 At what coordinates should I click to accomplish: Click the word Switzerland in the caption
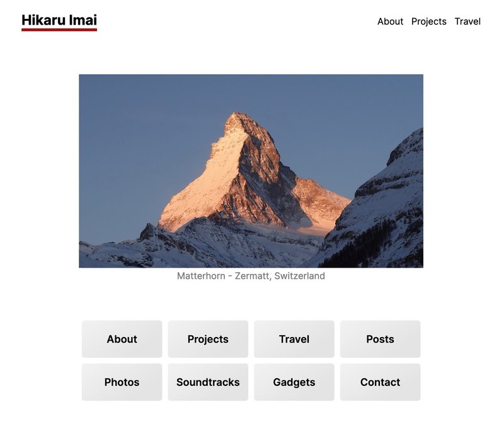pos(300,276)
